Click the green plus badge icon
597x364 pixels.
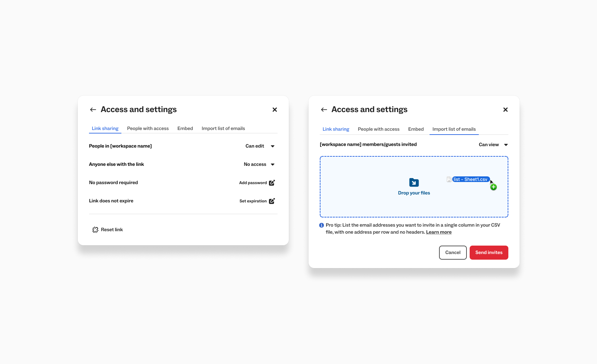coord(494,187)
